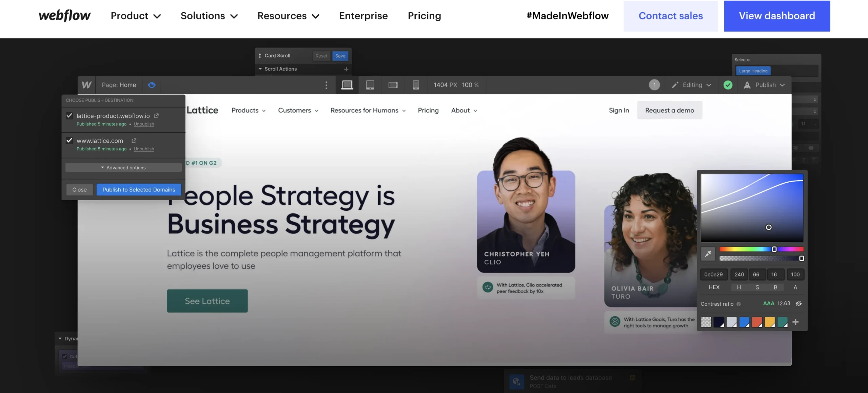The width and height of the screenshot is (868, 393).
Task: Open www.lattice.com external link icon
Action: 134,141
